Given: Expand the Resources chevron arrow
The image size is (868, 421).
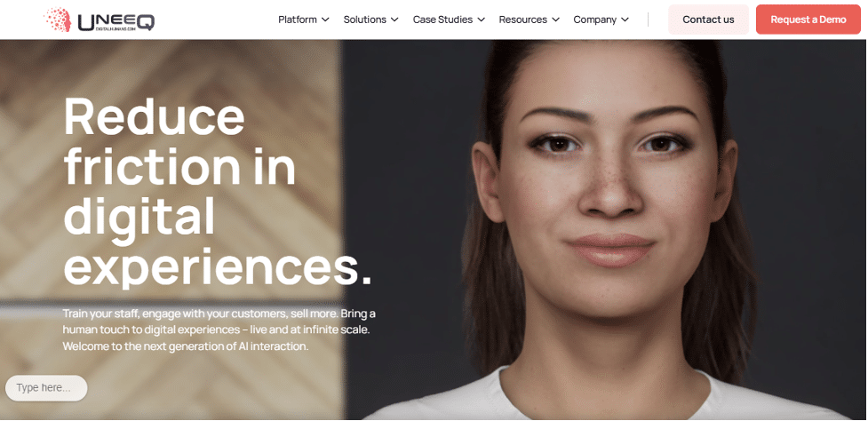Looking at the screenshot, I should pyautogui.click(x=556, y=20).
